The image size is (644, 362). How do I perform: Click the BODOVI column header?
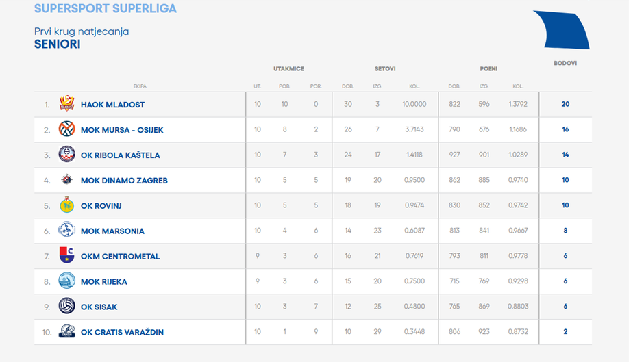(x=565, y=63)
